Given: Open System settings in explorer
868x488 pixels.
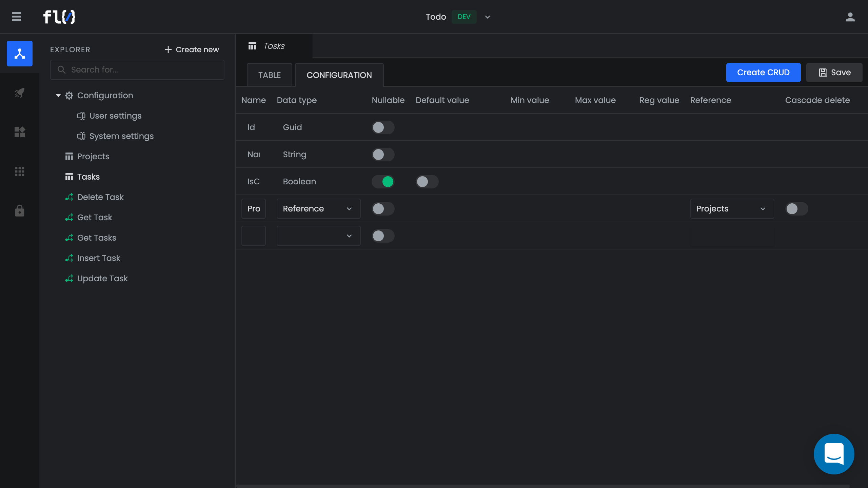Looking at the screenshot, I should pyautogui.click(x=121, y=136).
